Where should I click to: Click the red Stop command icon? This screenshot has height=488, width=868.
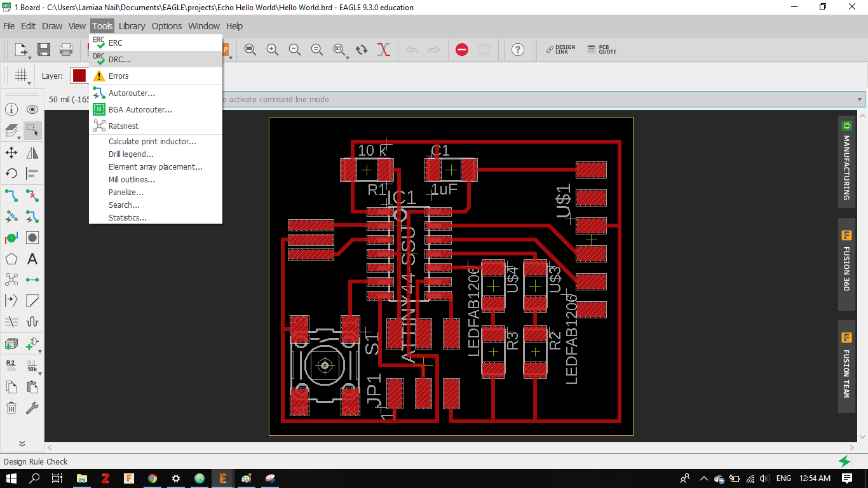[462, 50]
